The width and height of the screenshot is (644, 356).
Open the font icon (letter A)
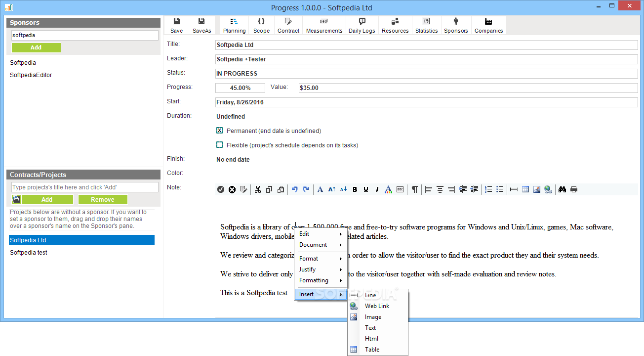point(320,189)
